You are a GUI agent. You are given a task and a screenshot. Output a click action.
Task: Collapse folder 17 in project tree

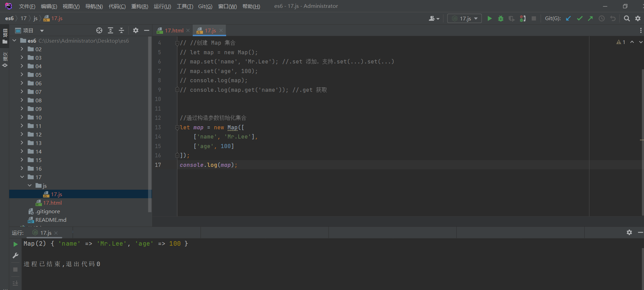pos(22,177)
